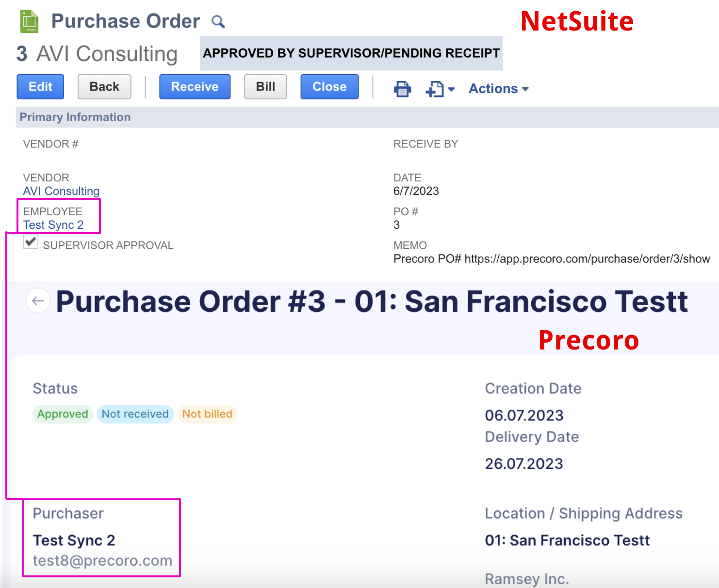Open the new document plus icon dropdown

point(440,89)
